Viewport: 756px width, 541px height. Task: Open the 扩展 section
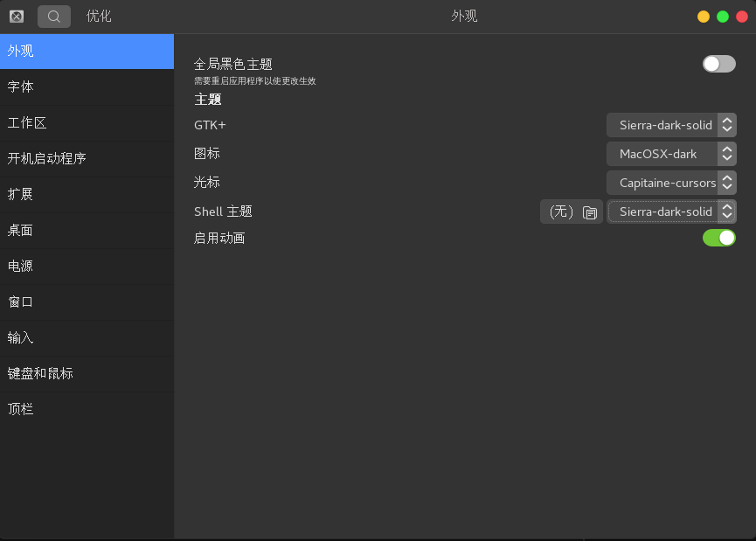coord(87,194)
